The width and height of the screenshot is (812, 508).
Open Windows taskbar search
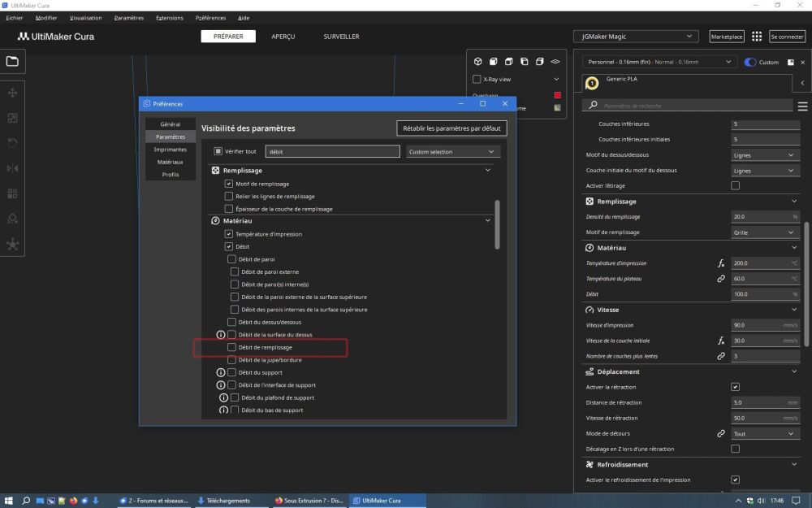(x=26, y=501)
